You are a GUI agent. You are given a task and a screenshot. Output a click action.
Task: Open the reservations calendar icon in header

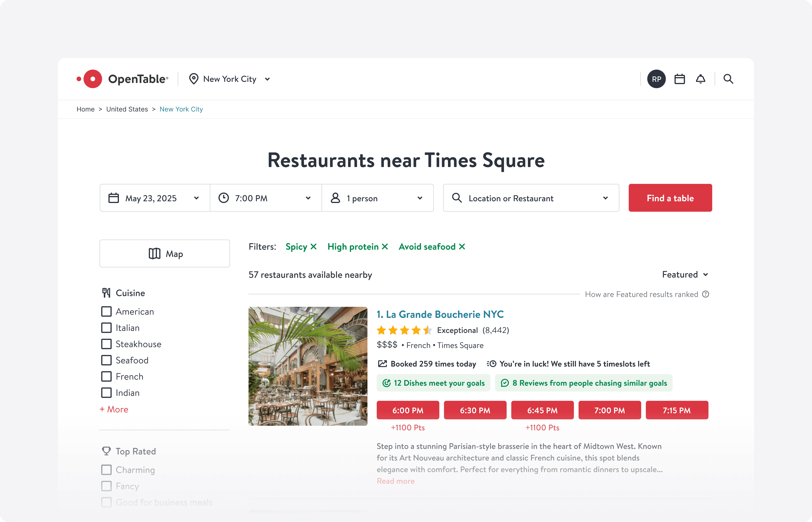tap(680, 79)
